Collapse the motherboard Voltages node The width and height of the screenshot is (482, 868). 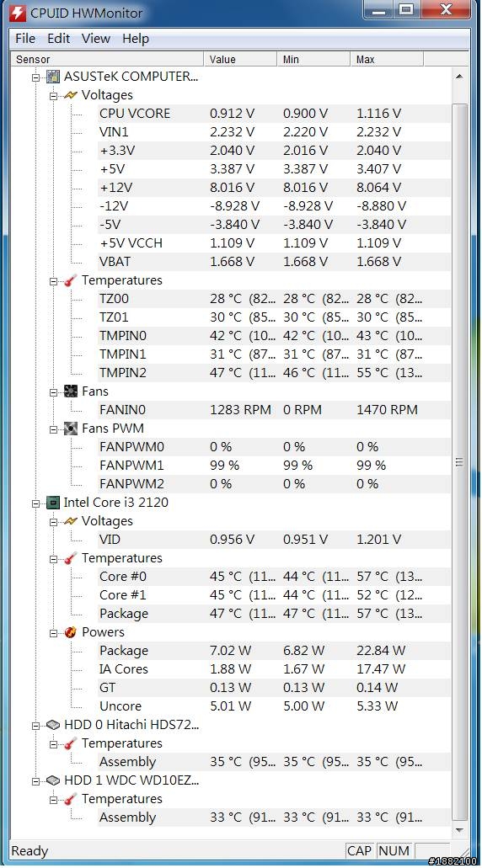tap(54, 96)
